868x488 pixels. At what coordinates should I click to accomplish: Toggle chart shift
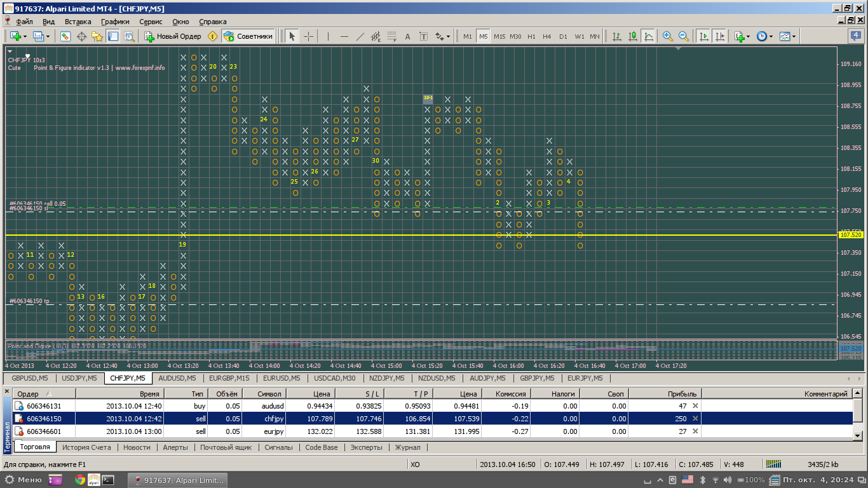[x=719, y=36]
